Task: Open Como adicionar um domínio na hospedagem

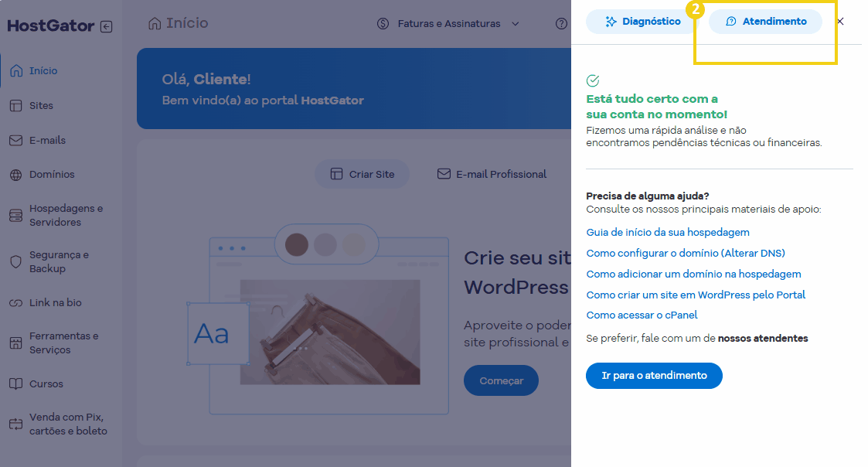Action: (693, 274)
